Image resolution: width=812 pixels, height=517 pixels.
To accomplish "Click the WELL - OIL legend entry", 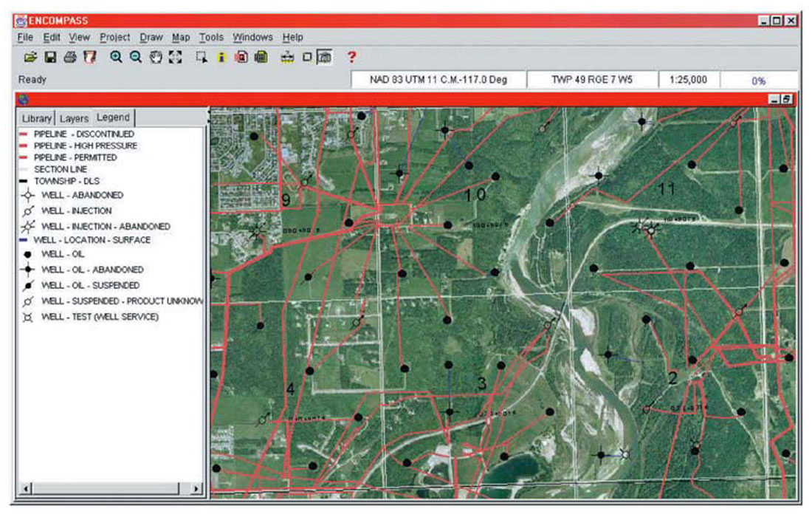I will point(53,254).
